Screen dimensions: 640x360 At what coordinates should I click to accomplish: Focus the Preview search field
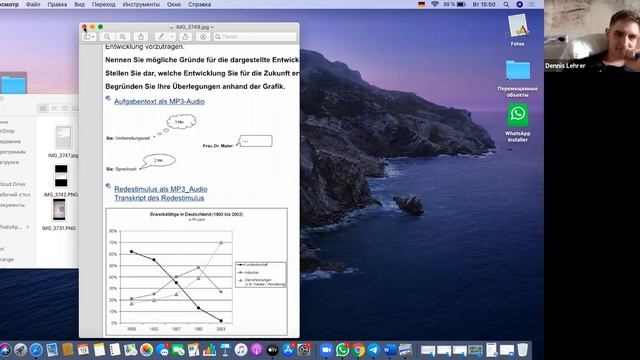pyautogui.click(x=255, y=37)
